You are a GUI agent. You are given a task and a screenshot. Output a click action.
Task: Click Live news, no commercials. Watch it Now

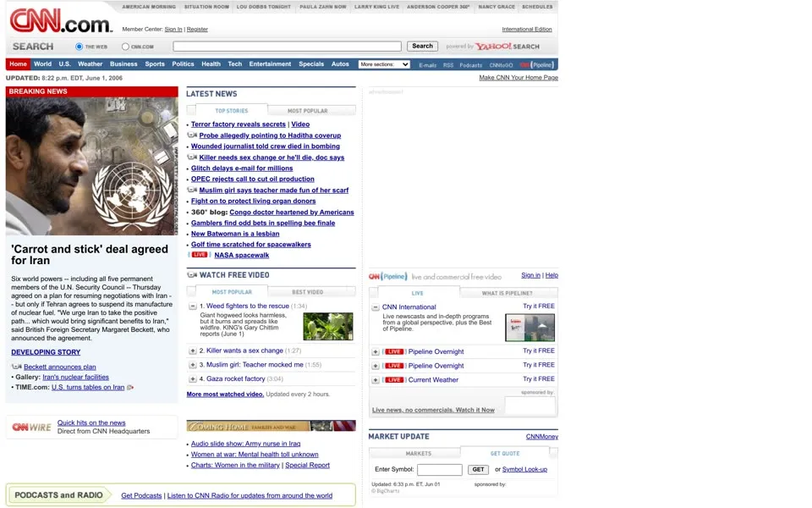(x=433, y=410)
